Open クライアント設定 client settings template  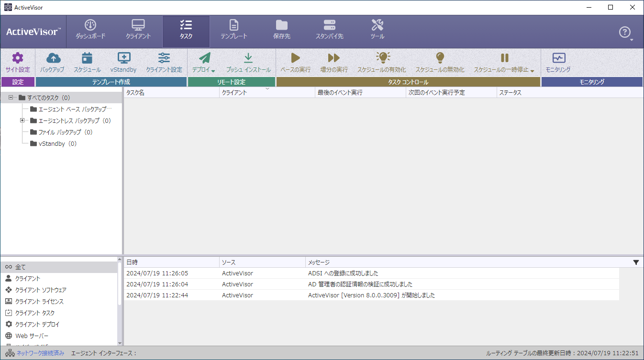pos(164,63)
